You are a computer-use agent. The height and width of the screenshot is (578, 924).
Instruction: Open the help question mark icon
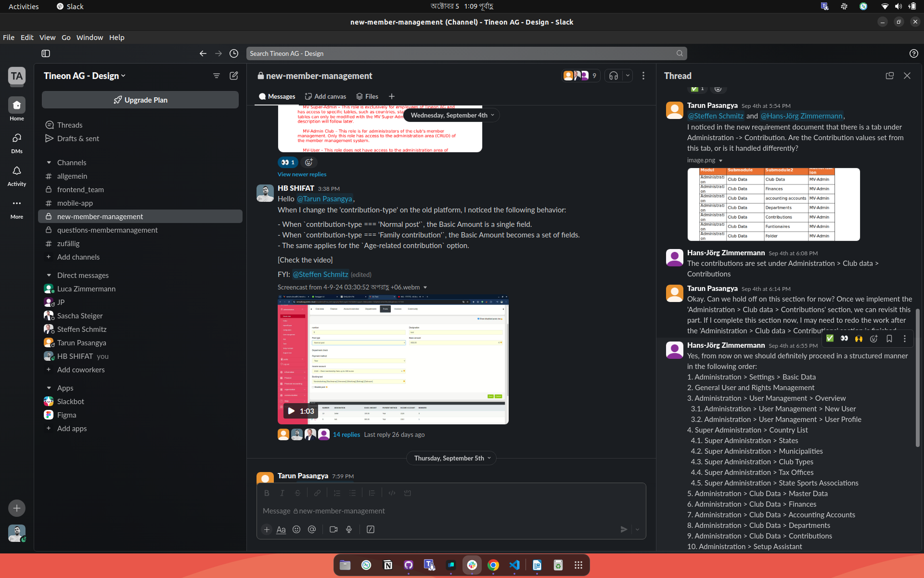pyautogui.click(x=913, y=53)
